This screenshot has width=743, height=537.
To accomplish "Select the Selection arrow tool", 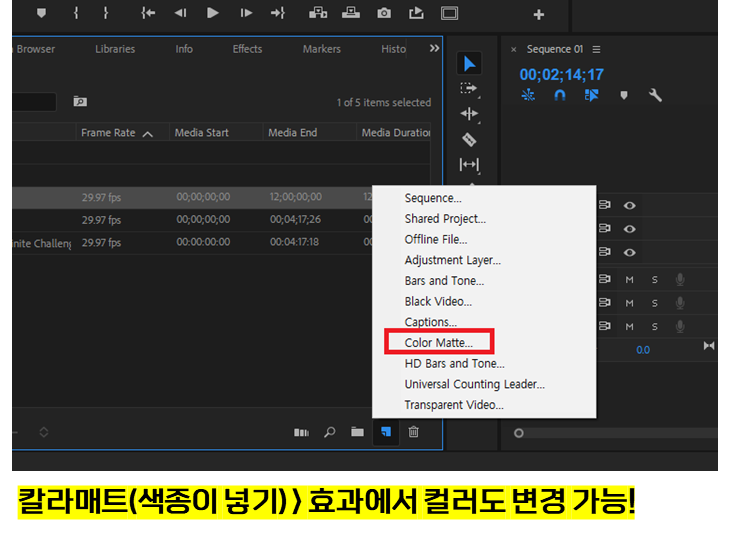I will 469,64.
